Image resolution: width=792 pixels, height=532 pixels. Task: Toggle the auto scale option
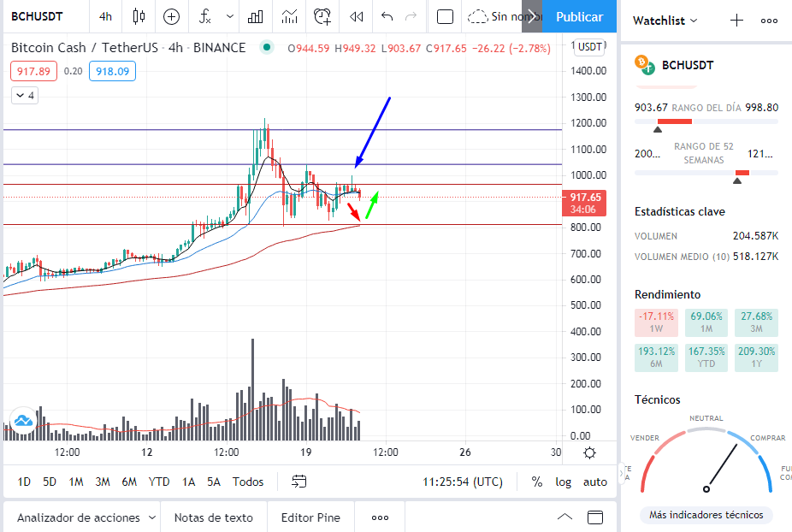[x=595, y=482]
